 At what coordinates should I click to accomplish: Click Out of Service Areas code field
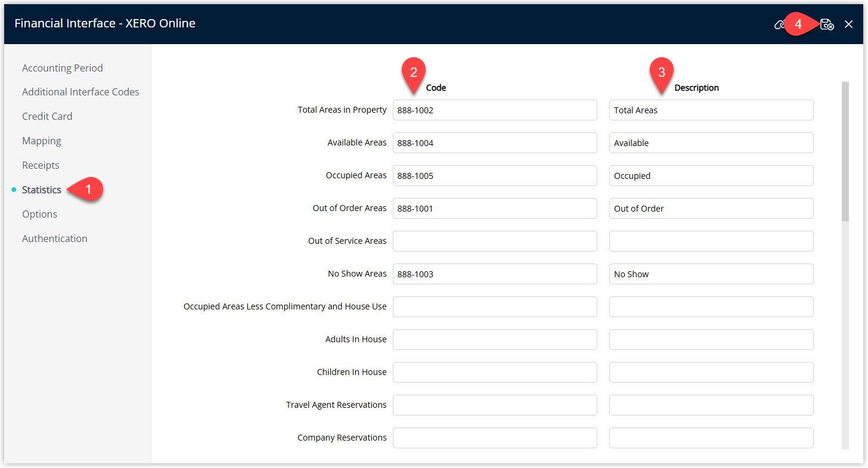point(495,241)
